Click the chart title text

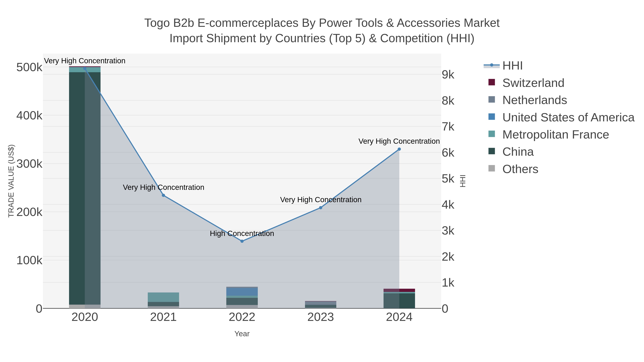click(322, 30)
